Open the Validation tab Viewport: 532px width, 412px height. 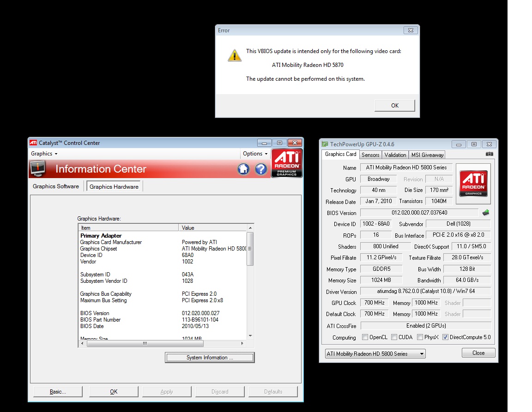tap(395, 155)
